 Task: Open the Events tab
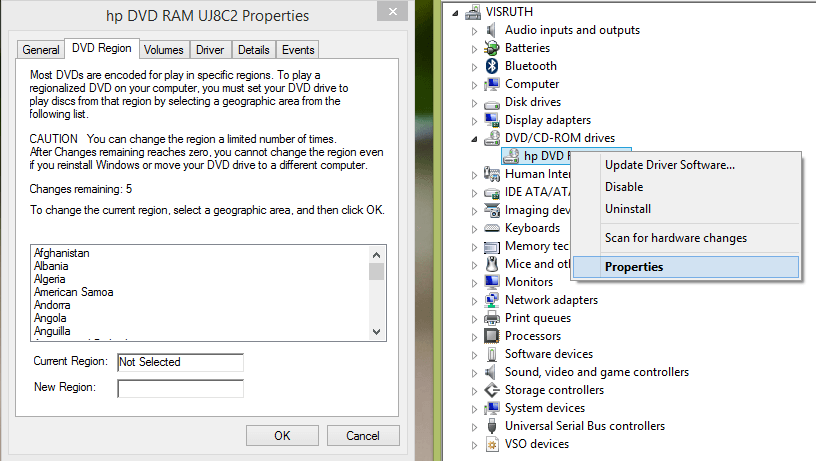coord(298,50)
